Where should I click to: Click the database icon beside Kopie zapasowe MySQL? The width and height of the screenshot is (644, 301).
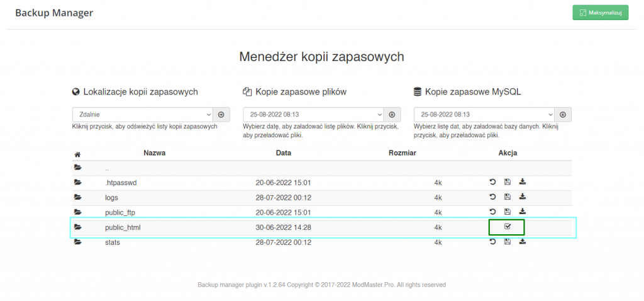click(418, 92)
